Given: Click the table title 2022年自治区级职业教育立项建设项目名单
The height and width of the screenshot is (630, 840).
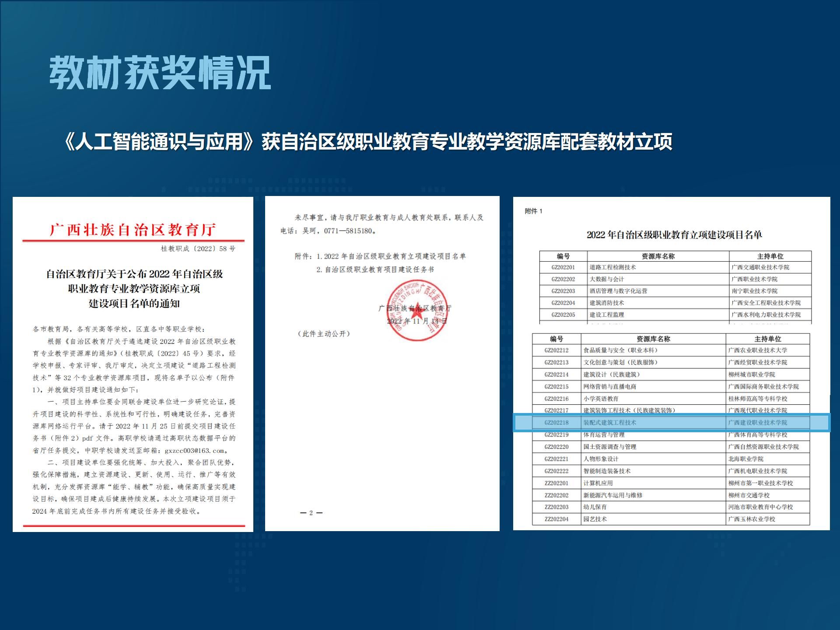Looking at the screenshot, I should point(674,235).
